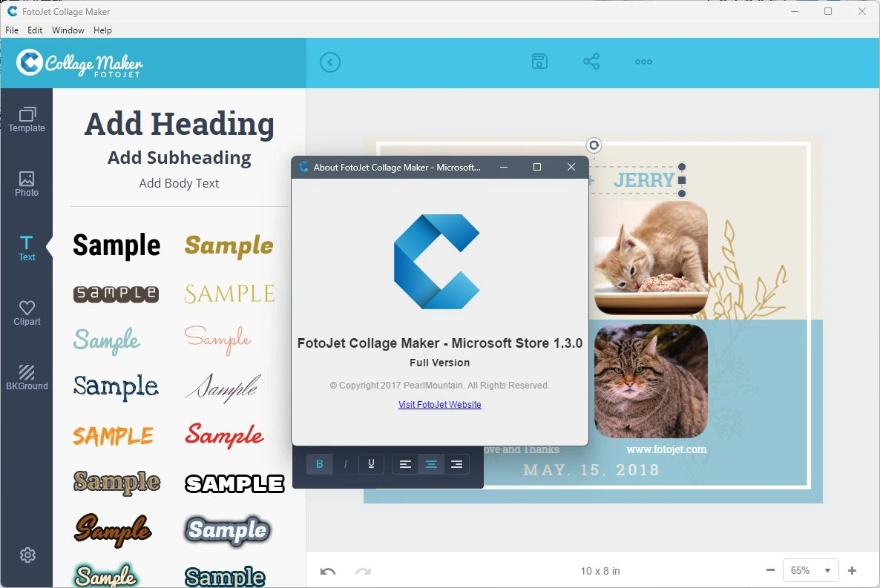Pick the pink thin script Sample style
The width and height of the screenshot is (880, 588).
217,340
